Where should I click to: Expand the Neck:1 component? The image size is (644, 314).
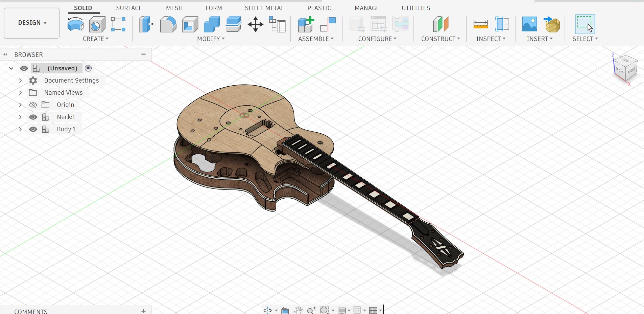click(x=20, y=117)
